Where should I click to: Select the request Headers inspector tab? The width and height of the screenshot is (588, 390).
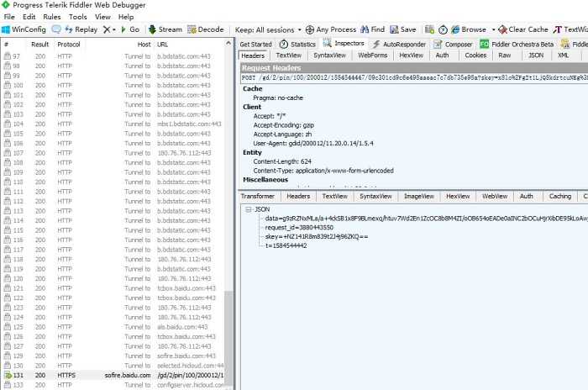(253, 55)
